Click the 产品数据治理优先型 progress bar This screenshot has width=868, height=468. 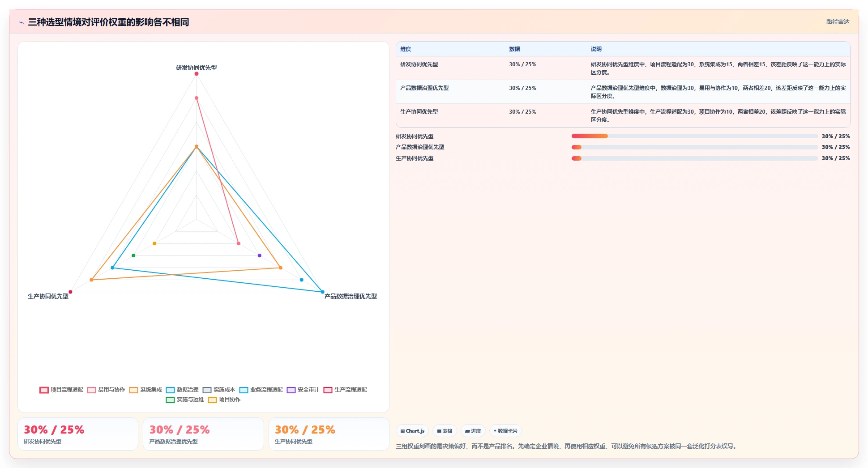[694, 147]
